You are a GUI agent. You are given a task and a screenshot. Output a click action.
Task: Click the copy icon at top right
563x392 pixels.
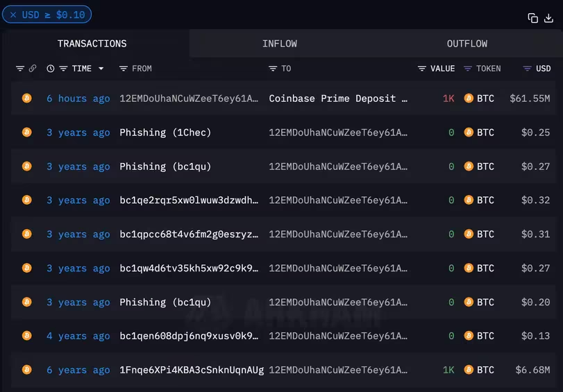tap(533, 18)
